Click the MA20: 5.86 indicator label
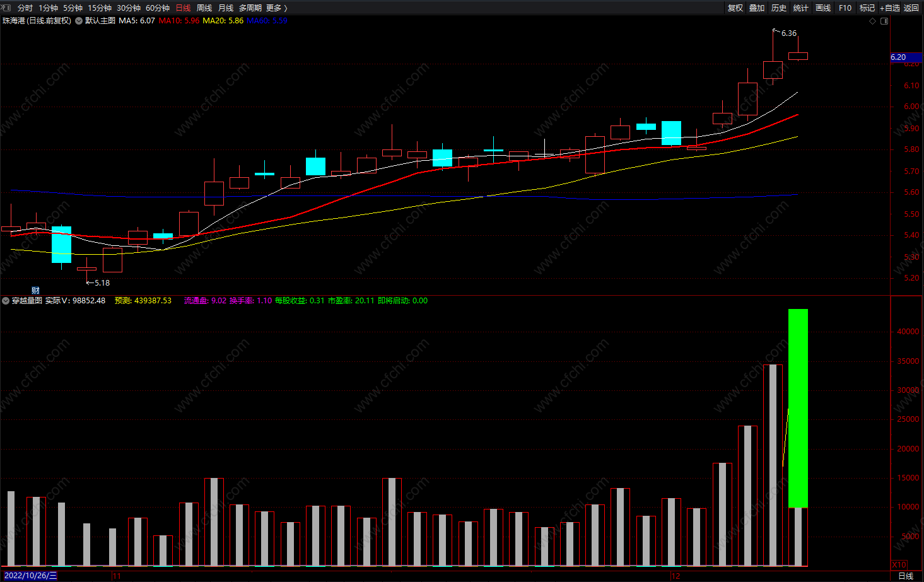 coord(223,21)
